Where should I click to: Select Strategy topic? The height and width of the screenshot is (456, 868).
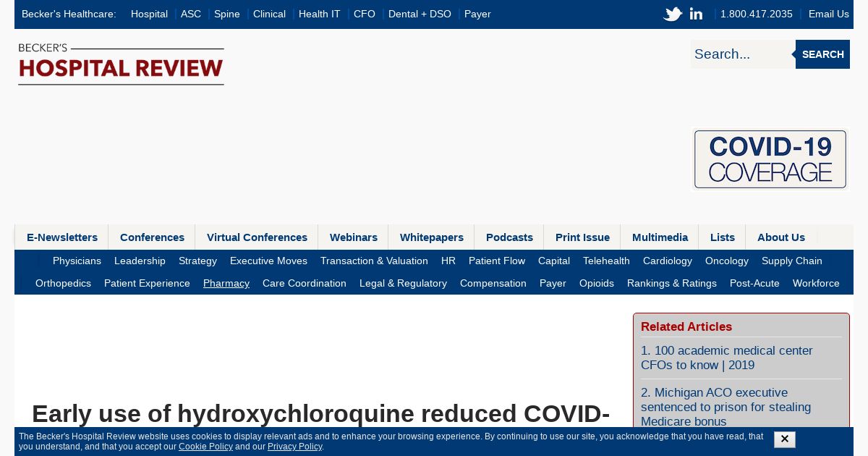tap(197, 261)
